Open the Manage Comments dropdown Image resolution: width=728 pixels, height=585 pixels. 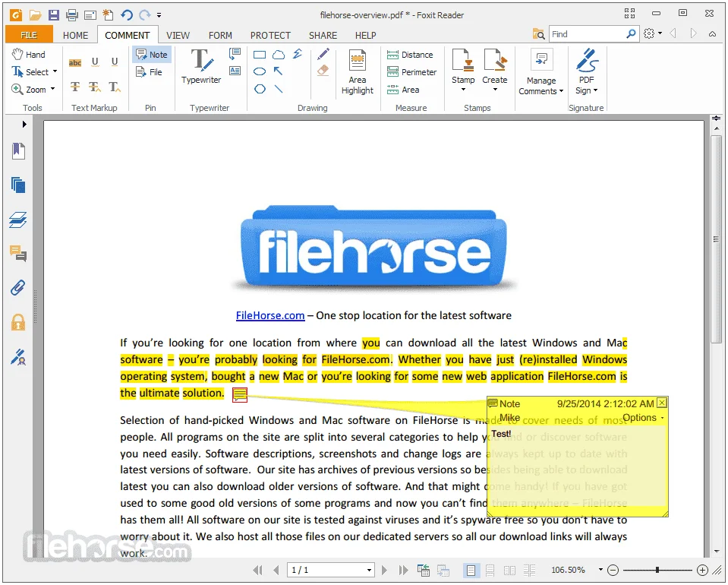pos(561,91)
